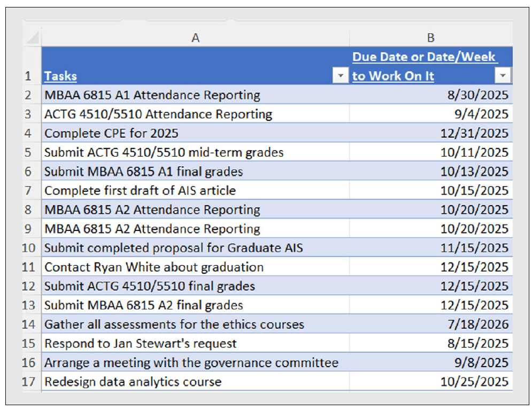Click the Select All corner above row 1
The image size is (532, 418).
coord(32,37)
